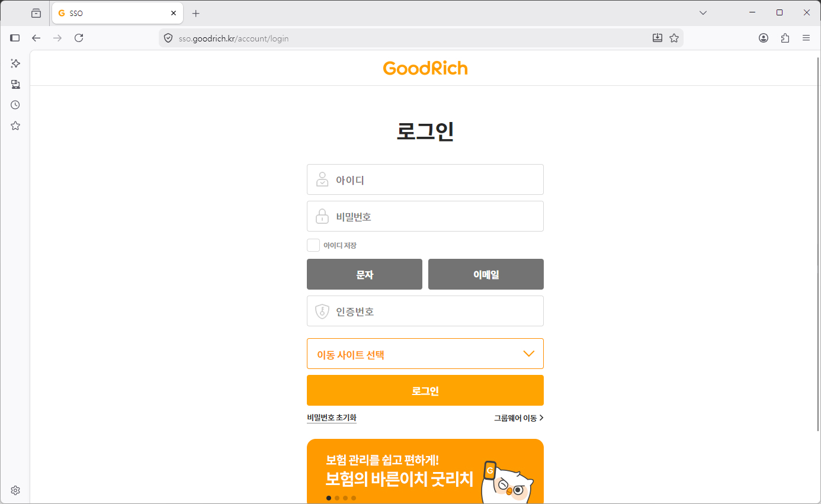The height and width of the screenshot is (504, 821).
Task: Go back to the previous page
Action: [36, 38]
